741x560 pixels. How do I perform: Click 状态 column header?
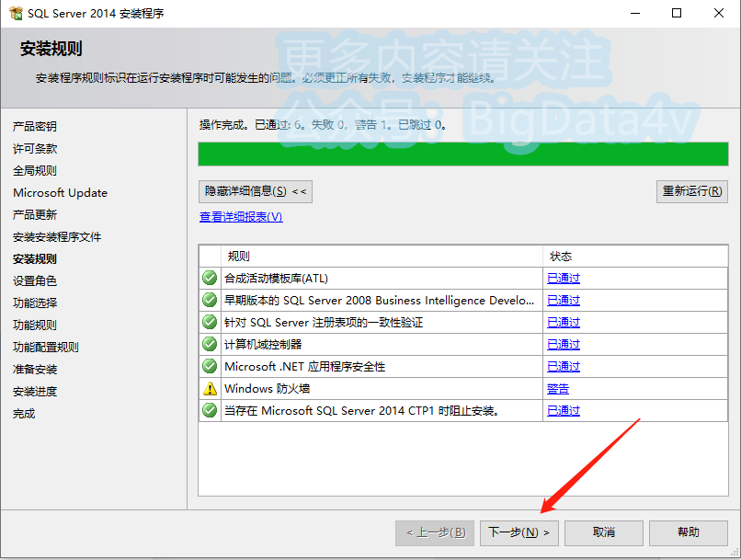tap(635, 257)
